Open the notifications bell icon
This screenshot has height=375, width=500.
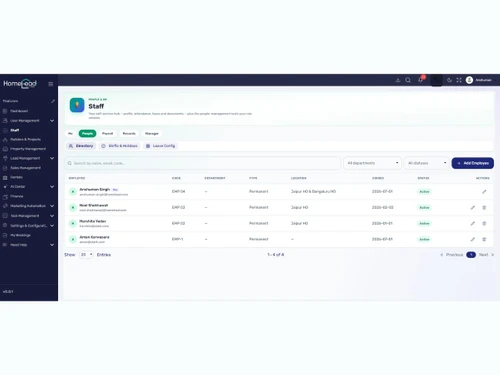[x=421, y=80]
